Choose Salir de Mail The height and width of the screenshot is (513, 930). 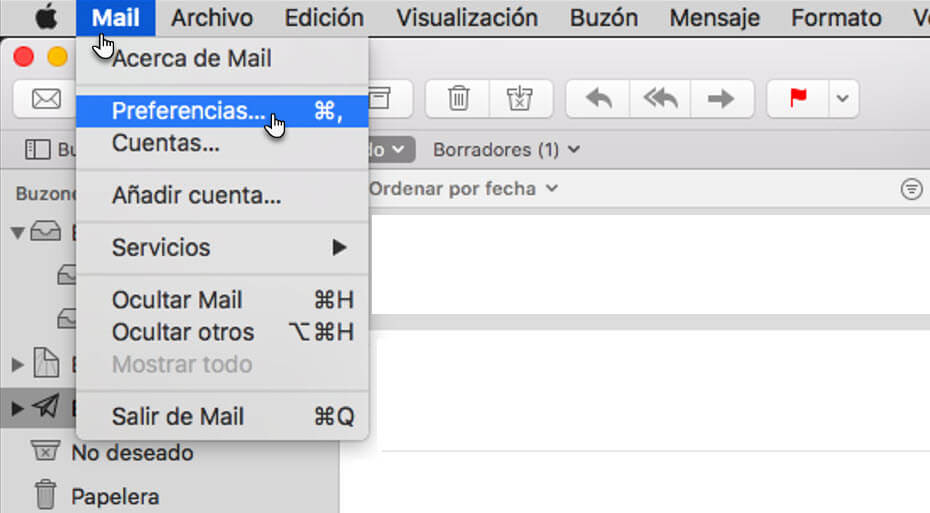(222, 416)
